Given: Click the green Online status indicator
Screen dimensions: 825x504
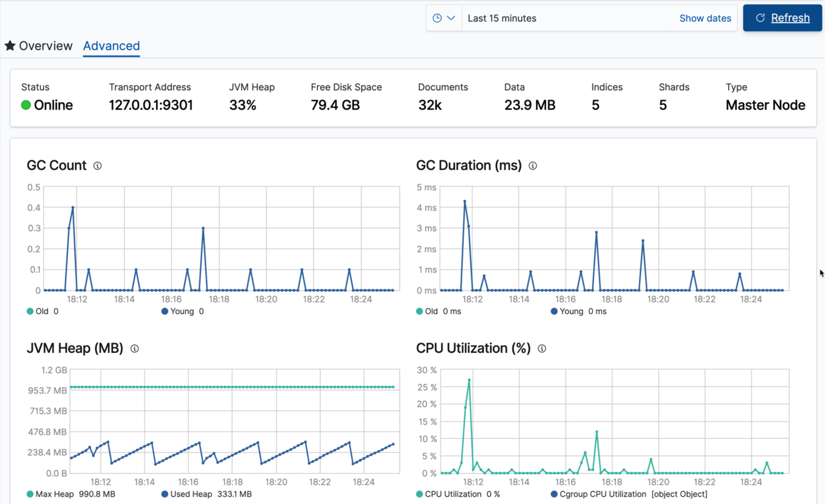Looking at the screenshot, I should (25, 105).
